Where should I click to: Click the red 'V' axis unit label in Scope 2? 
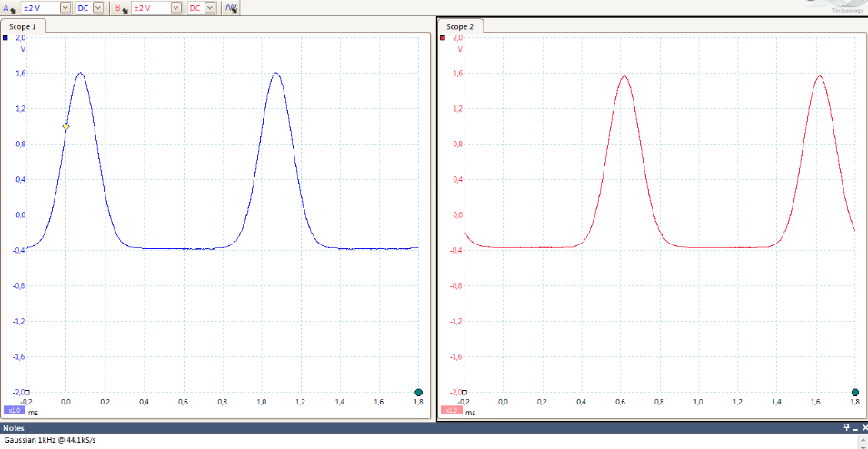tap(460, 49)
